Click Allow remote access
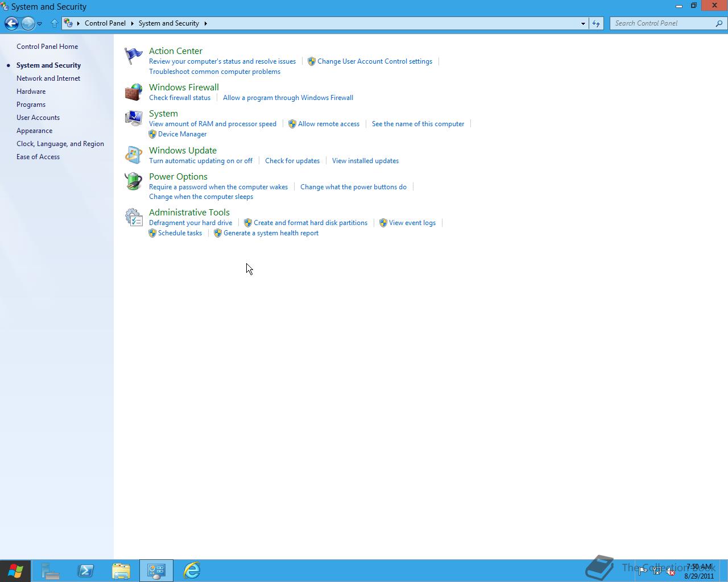Screen dimensions: 728x582 pos(329,124)
